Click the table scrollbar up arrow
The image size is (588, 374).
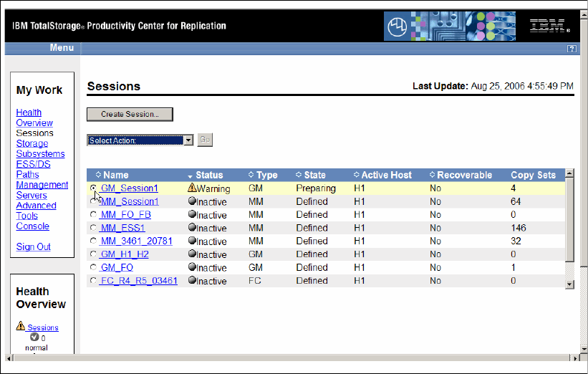(x=569, y=173)
